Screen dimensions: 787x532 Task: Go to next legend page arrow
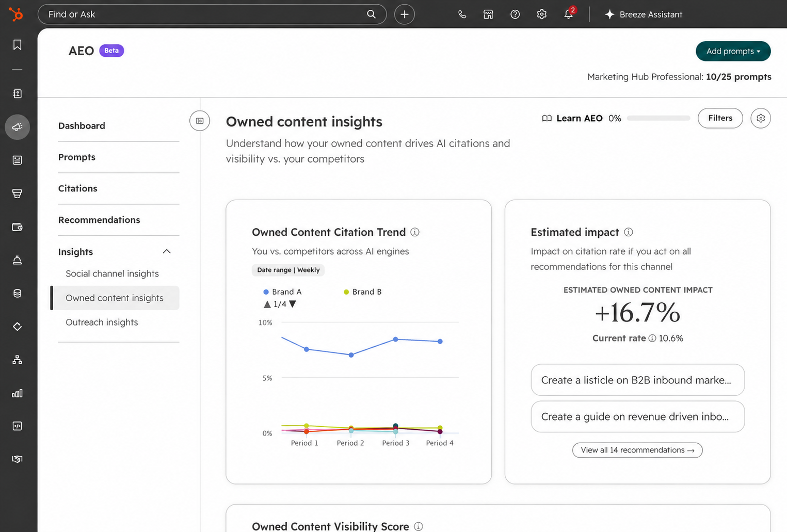coord(293,304)
